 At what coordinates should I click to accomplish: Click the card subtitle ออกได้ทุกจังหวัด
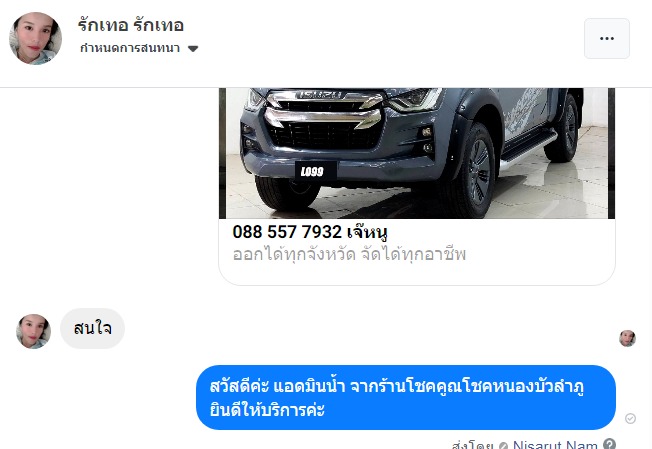click(294, 254)
